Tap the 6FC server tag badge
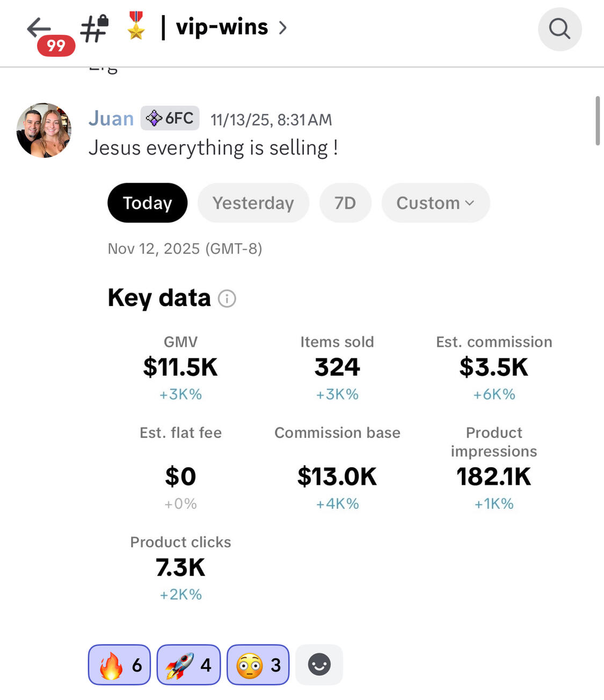Screen dimensions: 604x700 pos(170,118)
